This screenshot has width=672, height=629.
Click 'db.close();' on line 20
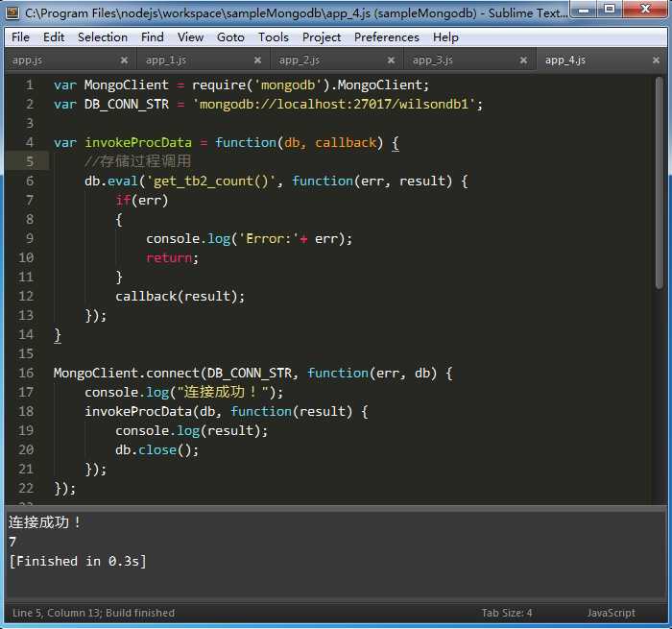156,450
